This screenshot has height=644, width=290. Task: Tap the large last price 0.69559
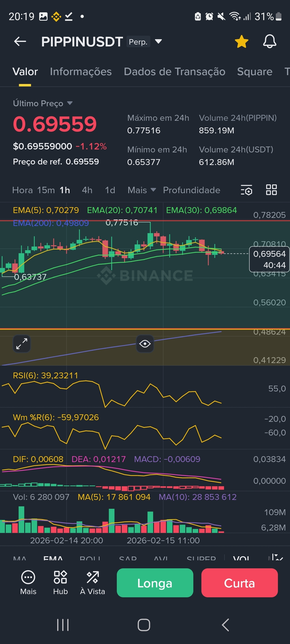[x=55, y=124]
